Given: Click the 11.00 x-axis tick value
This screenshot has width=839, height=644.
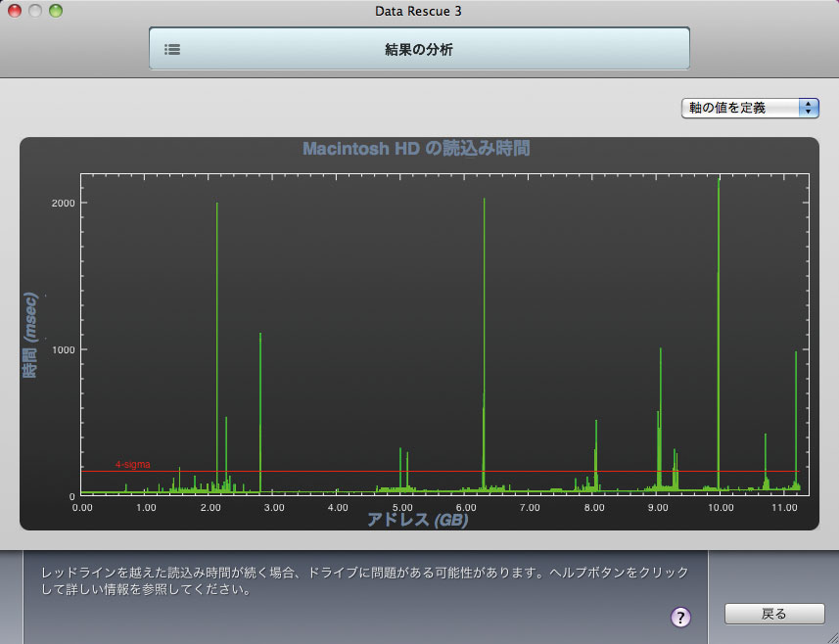Looking at the screenshot, I should tap(784, 508).
